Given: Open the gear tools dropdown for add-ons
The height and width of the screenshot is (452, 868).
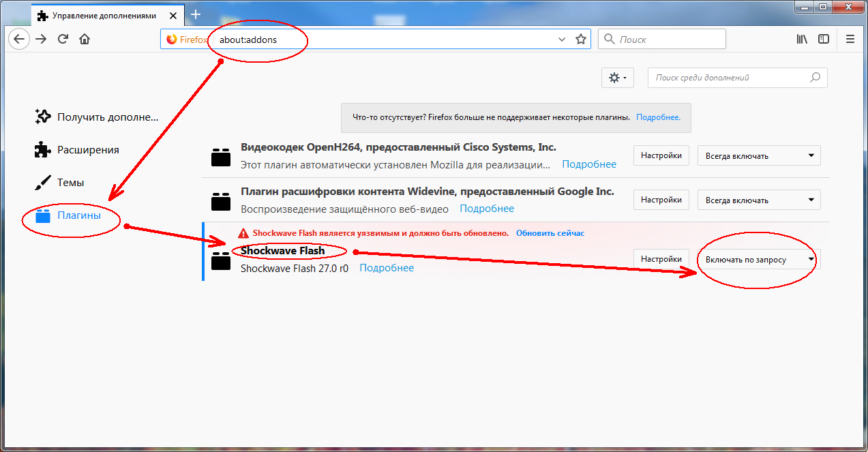Looking at the screenshot, I should pyautogui.click(x=618, y=78).
